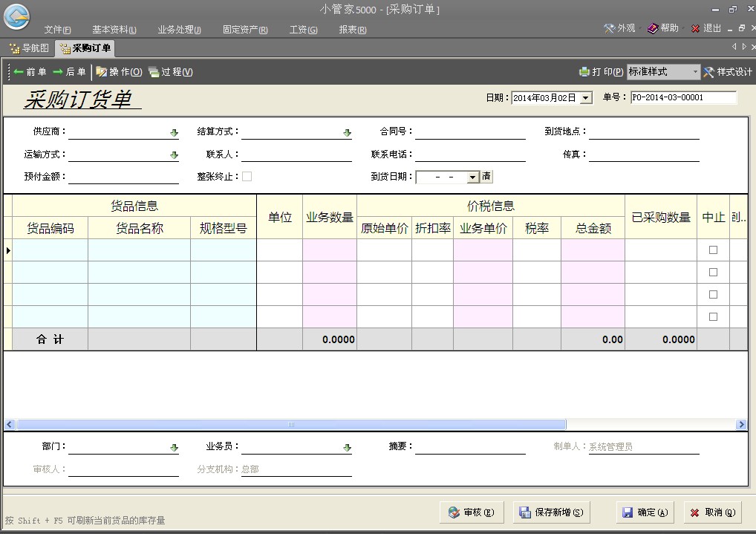The height and width of the screenshot is (534, 756).
Task: Check 中止 box in first table row
Action: [713, 250]
